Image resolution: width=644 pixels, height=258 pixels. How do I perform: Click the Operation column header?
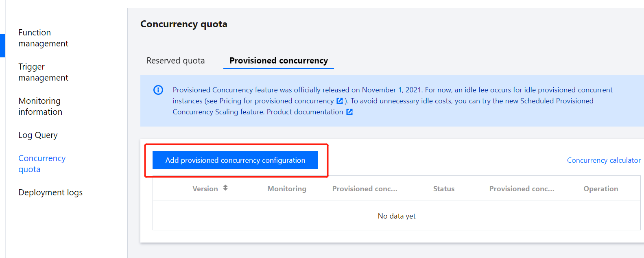[x=601, y=189]
